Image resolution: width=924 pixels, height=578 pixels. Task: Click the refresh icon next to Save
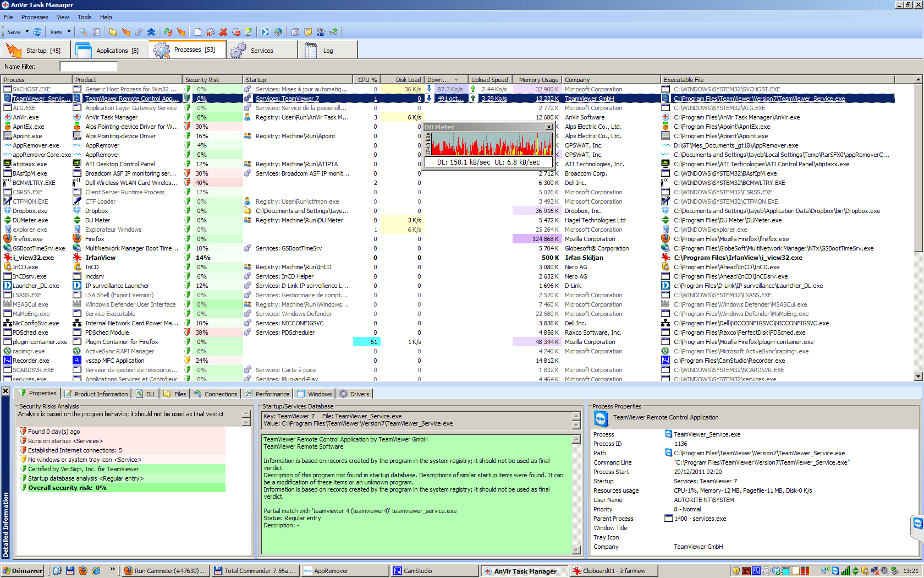click(x=37, y=32)
